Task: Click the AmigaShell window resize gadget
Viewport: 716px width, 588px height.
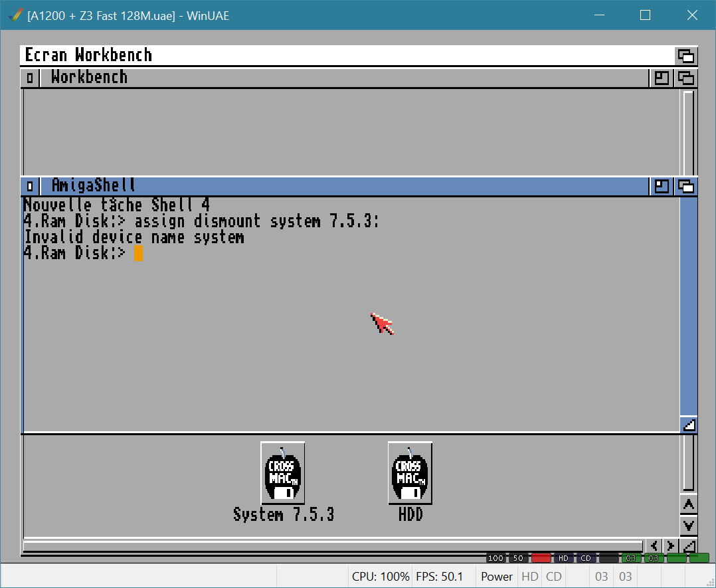Action: (x=689, y=425)
